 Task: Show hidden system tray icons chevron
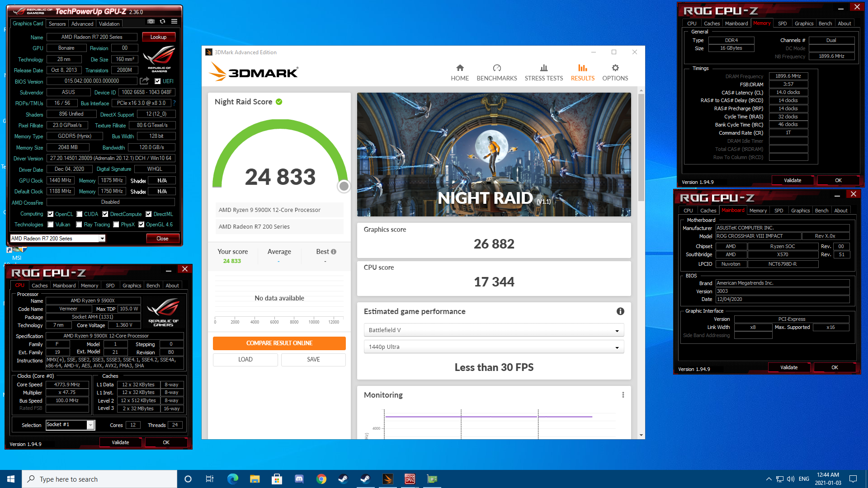click(769, 479)
